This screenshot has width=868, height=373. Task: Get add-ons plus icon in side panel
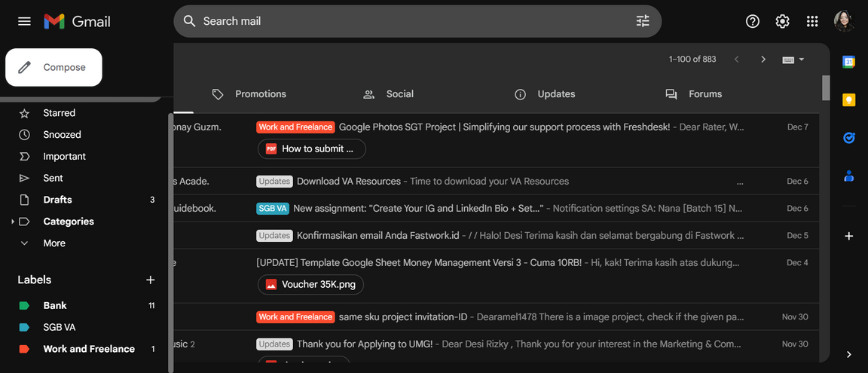point(848,237)
